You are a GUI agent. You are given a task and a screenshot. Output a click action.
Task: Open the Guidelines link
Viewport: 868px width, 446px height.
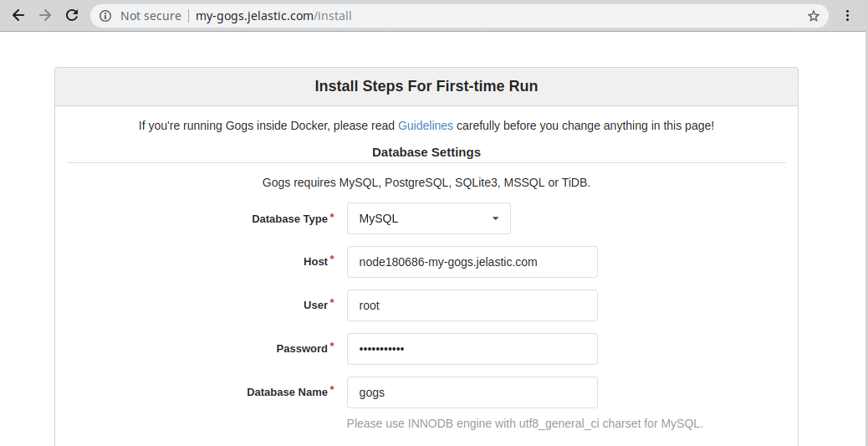click(x=426, y=126)
